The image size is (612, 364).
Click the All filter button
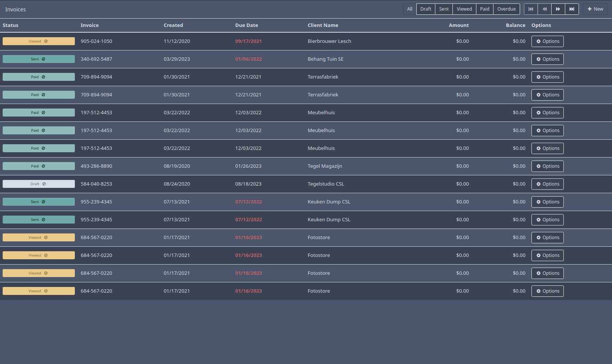coord(410,9)
